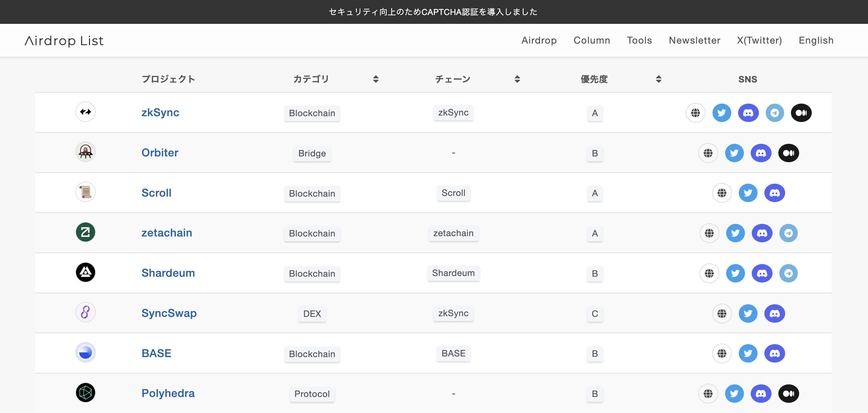Open zkSync Medium icon
Viewport: 868px width, 413px height.
(x=801, y=113)
